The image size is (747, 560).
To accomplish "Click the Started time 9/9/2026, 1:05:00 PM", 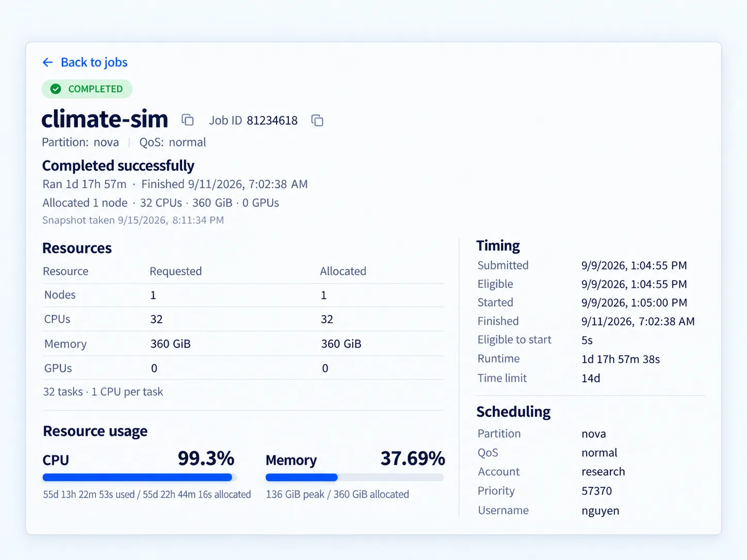I will pos(634,303).
